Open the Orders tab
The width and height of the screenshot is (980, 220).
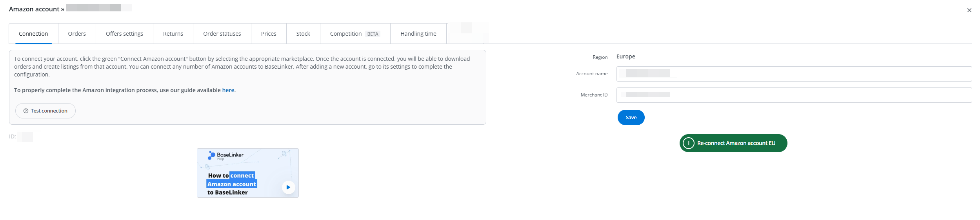click(x=77, y=34)
